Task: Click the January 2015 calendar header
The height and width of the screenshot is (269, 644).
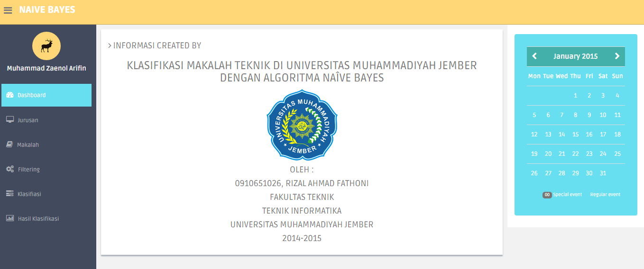Action: pos(576,56)
